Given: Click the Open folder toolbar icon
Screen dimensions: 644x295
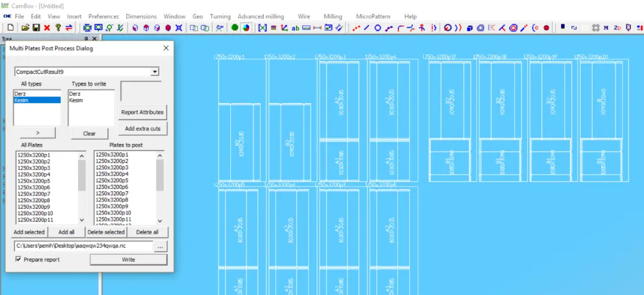Looking at the screenshot, I should coord(25,28).
